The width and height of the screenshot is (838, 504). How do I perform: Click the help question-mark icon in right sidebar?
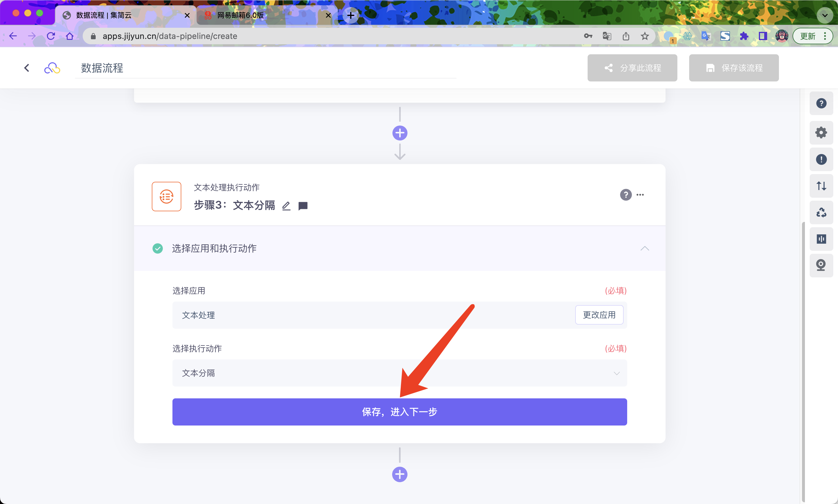point(821,103)
